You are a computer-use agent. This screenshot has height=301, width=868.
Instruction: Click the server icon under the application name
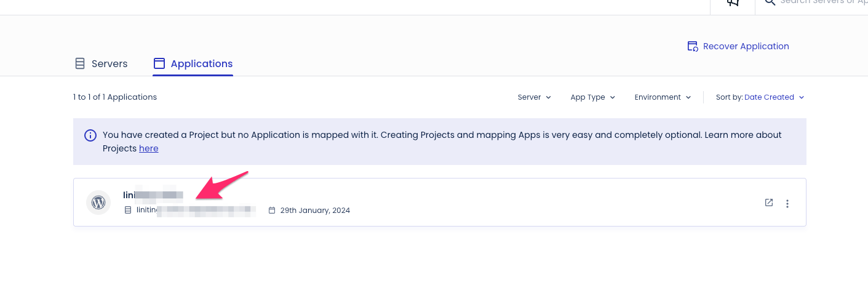click(128, 211)
